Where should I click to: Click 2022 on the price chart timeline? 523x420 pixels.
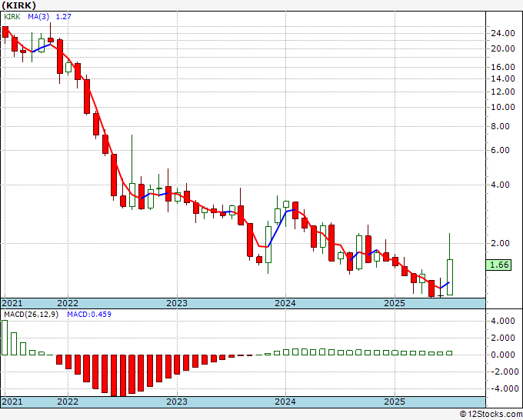68,303
